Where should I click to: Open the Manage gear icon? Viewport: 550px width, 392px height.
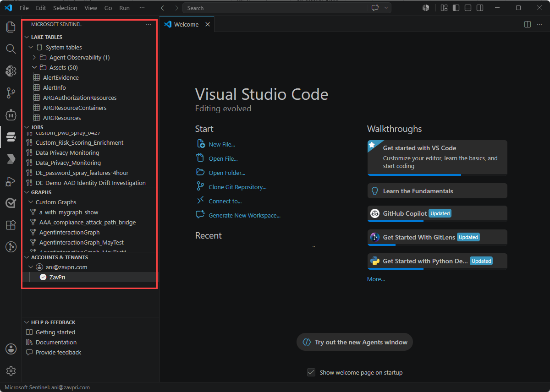(11, 371)
